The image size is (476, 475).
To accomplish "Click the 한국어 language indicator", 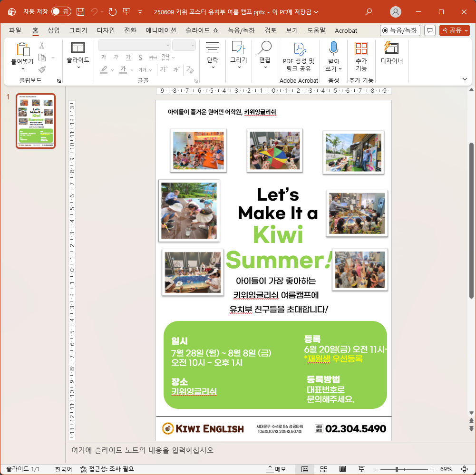I will pyautogui.click(x=63, y=469).
